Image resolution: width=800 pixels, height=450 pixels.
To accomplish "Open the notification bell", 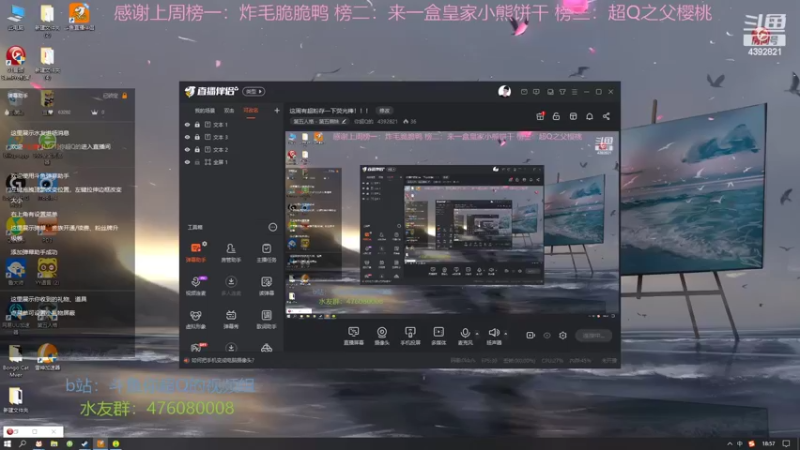I will [x=589, y=116].
